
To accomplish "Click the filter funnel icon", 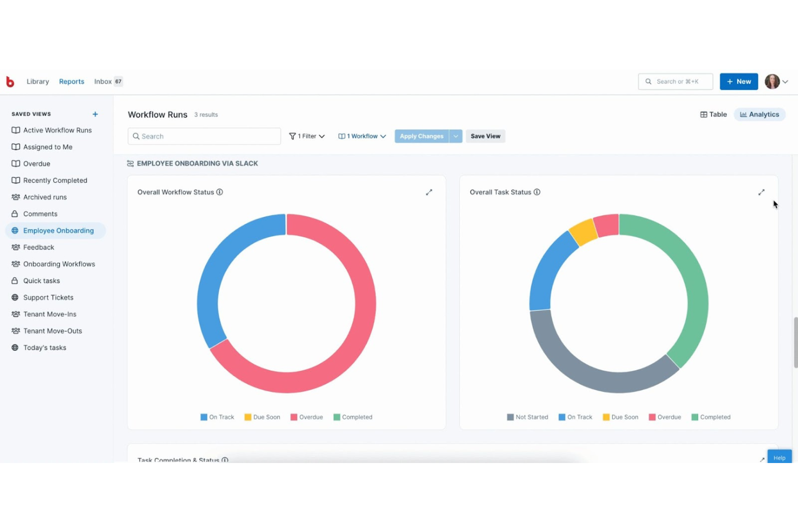I will pos(293,136).
